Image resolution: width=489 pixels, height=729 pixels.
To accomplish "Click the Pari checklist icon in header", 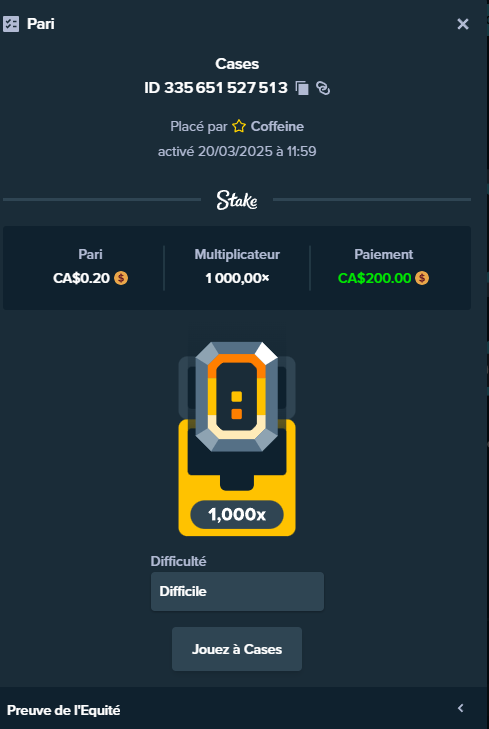I will tap(11, 24).
